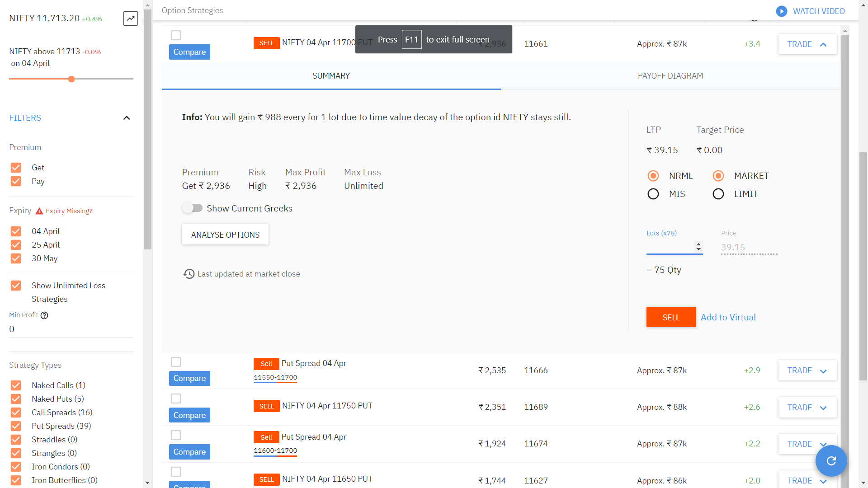The image size is (868, 488).
Task: Uncheck Call Spreads strategy type
Action: point(16,413)
